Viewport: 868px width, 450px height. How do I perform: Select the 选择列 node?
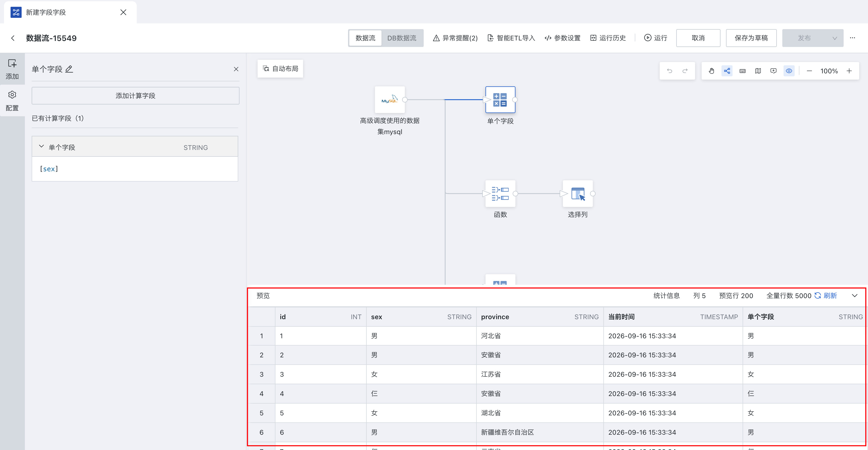577,194
